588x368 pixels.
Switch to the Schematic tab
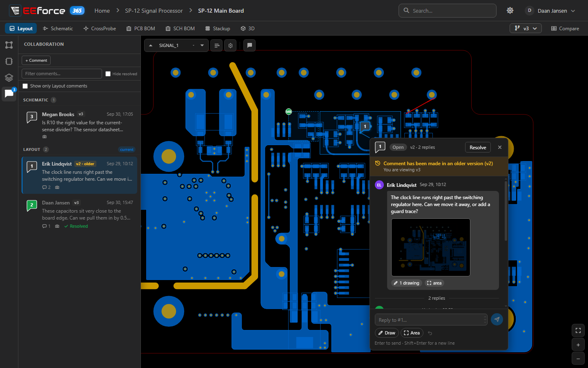58,29
